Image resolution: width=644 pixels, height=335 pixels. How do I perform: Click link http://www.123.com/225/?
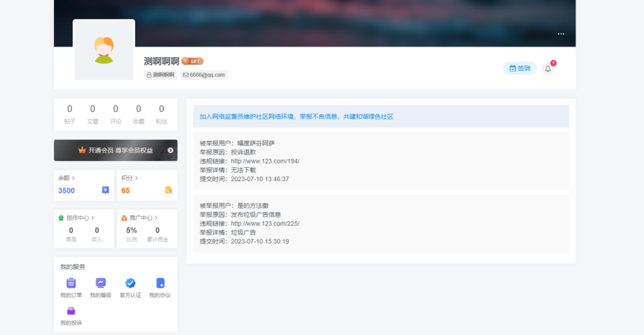pyautogui.click(x=265, y=223)
